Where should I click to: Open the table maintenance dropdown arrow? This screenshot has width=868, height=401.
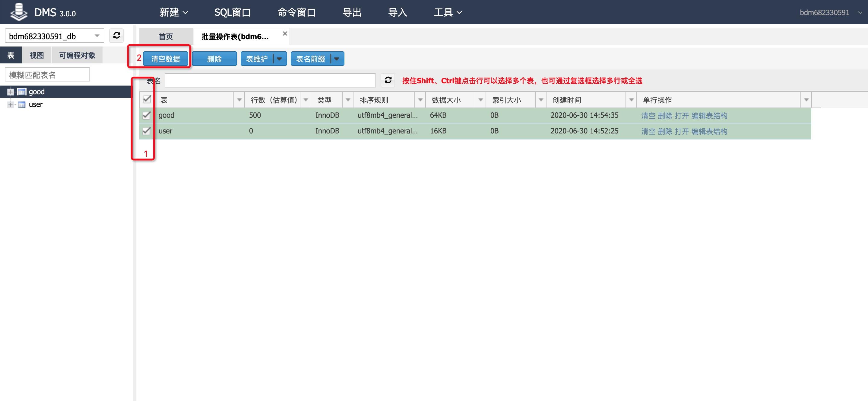(279, 59)
